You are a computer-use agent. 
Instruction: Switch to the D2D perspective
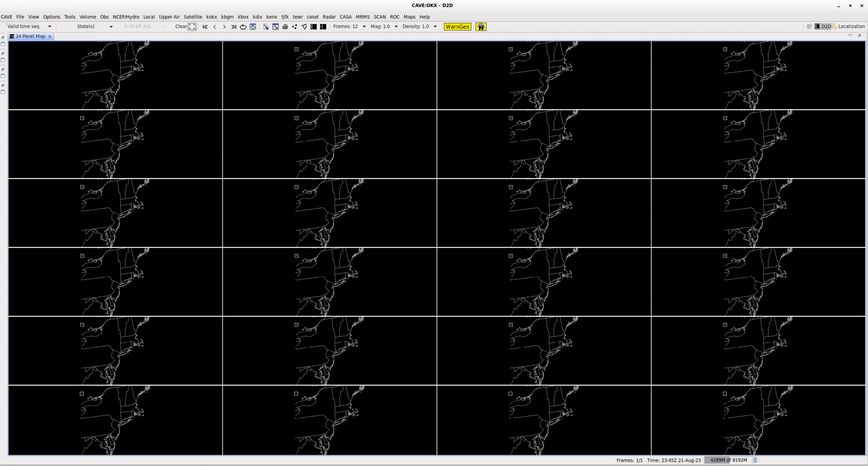823,26
